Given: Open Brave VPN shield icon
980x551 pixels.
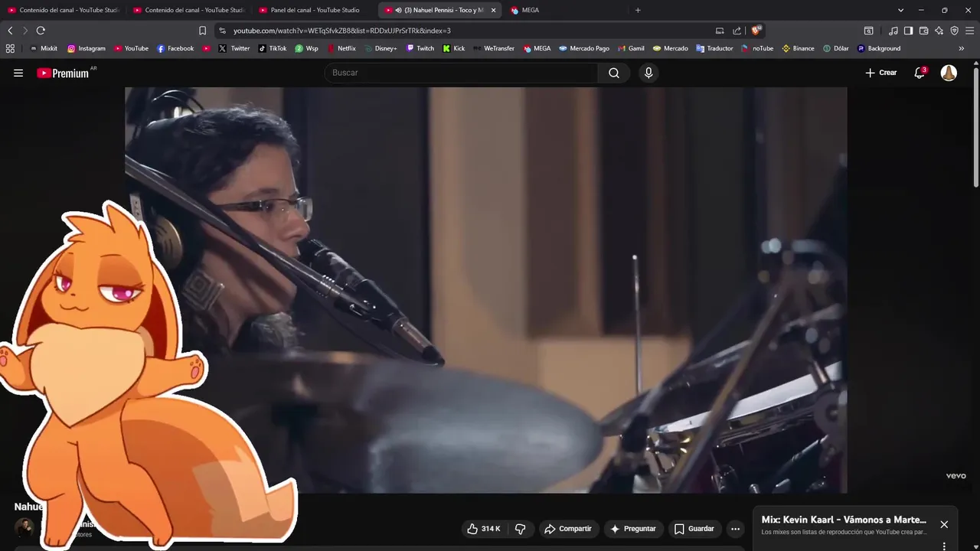Looking at the screenshot, I should (954, 31).
